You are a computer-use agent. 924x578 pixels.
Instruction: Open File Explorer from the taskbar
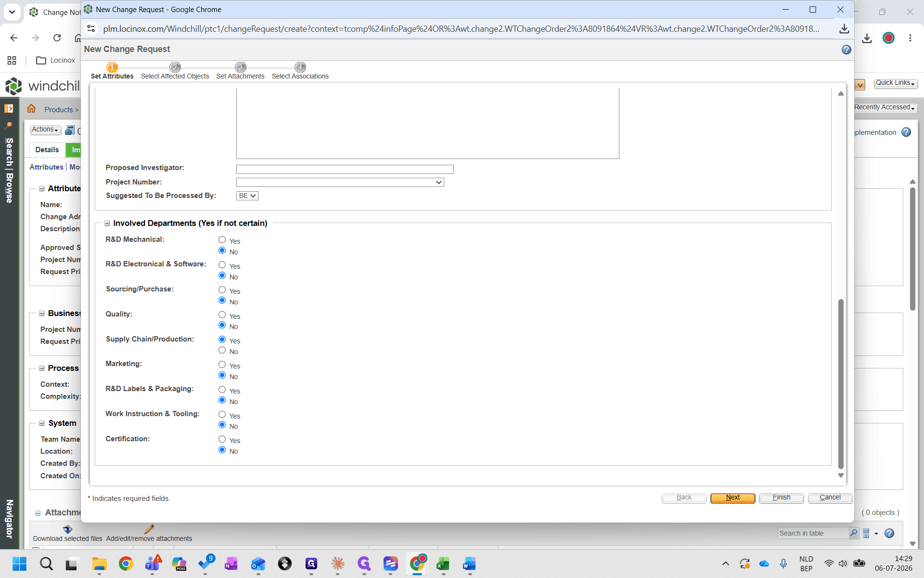click(x=99, y=564)
